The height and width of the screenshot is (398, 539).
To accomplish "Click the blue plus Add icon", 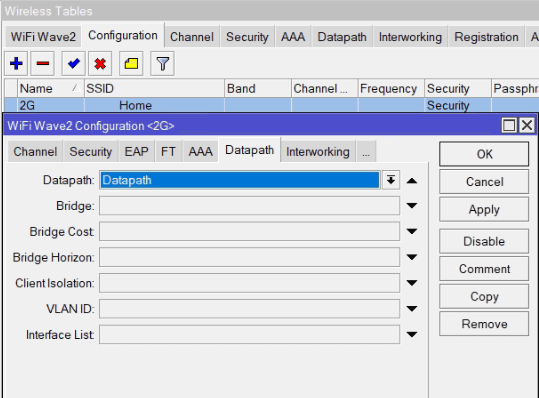I will click(x=16, y=64).
